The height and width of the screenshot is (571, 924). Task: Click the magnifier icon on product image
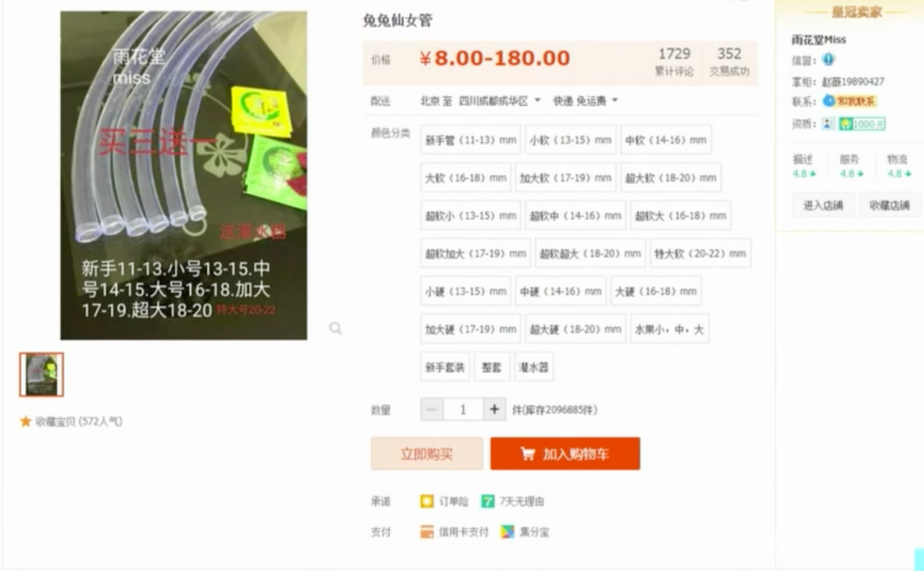[335, 328]
